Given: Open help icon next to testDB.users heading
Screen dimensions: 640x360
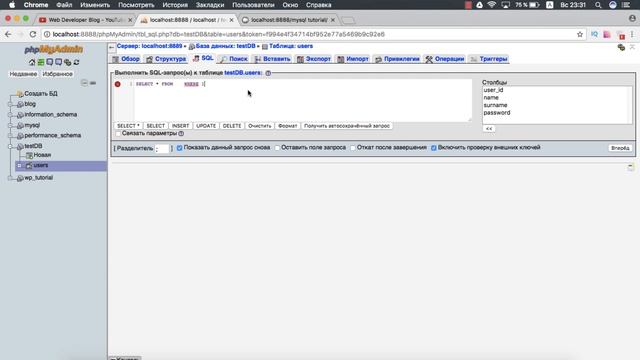Looking at the screenshot, I should coord(268,73).
